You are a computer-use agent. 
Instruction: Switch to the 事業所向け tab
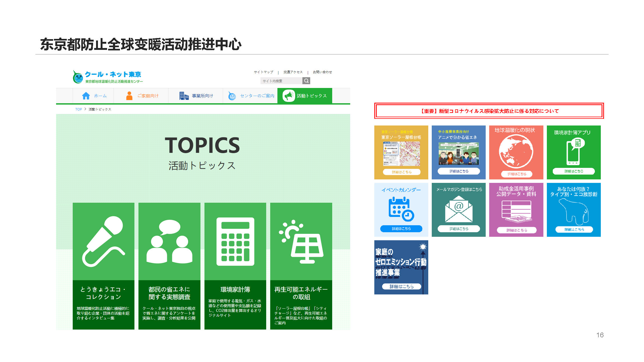[x=196, y=95]
